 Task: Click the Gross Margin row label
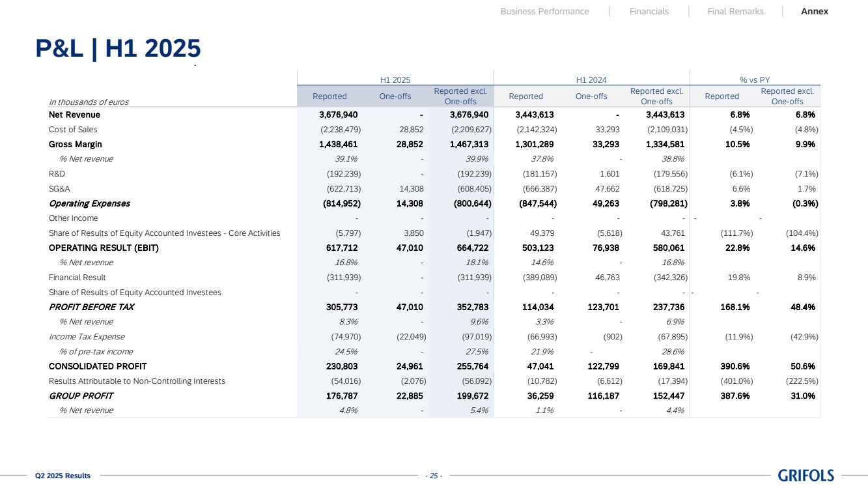click(75, 144)
